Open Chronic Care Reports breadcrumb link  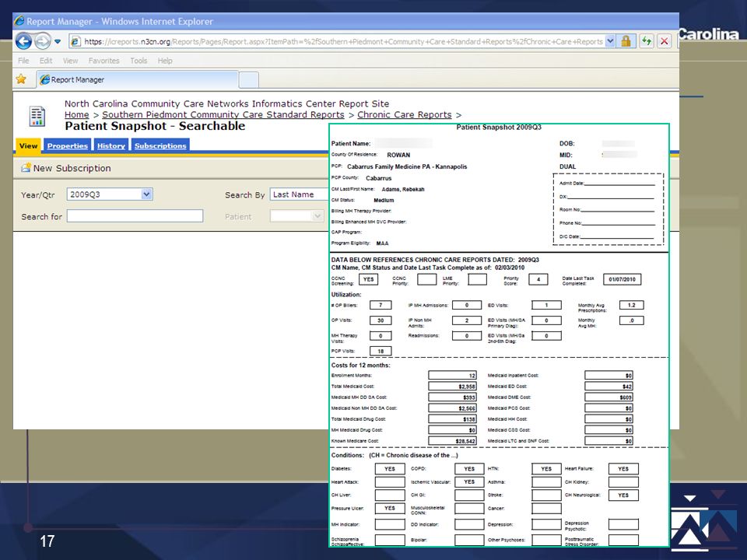click(x=405, y=115)
